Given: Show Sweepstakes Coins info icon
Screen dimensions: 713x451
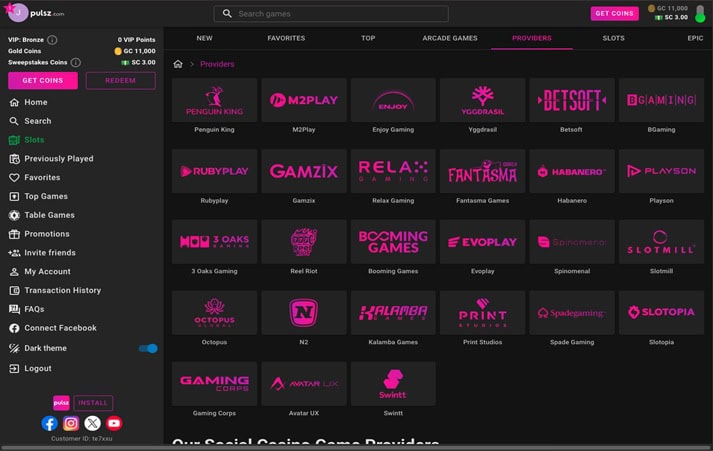Looking at the screenshot, I should pos(76,62).
